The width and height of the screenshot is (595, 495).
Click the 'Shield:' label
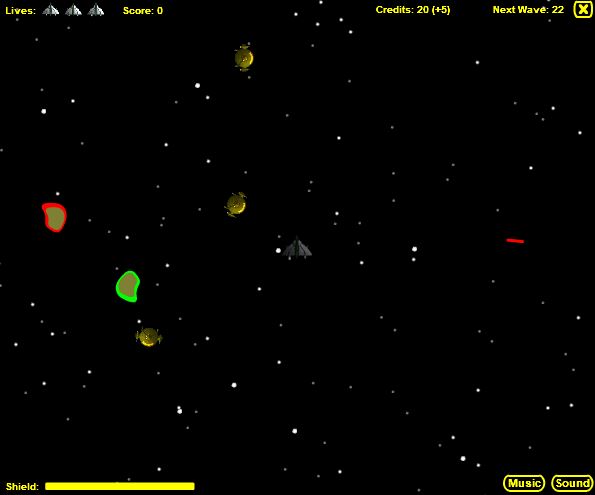[x=22, y=486]
